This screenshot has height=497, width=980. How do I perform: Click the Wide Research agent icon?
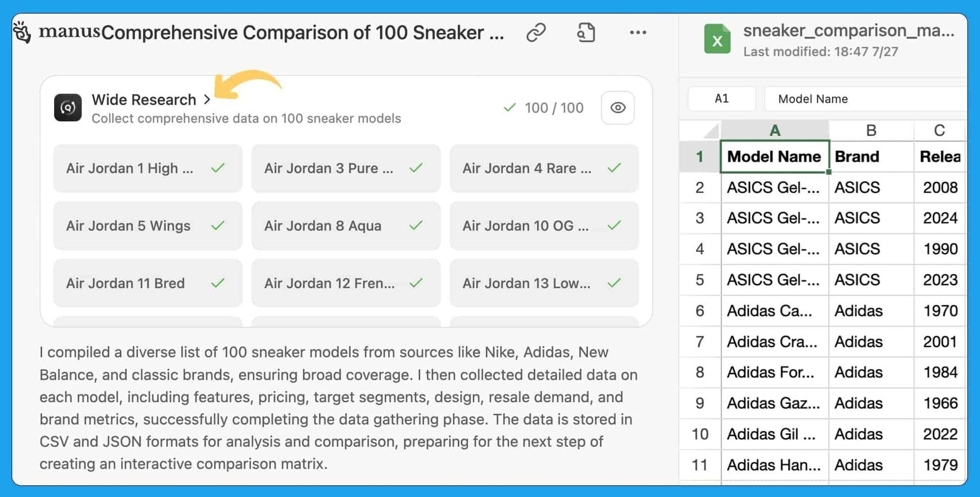(x=68, y=108)
